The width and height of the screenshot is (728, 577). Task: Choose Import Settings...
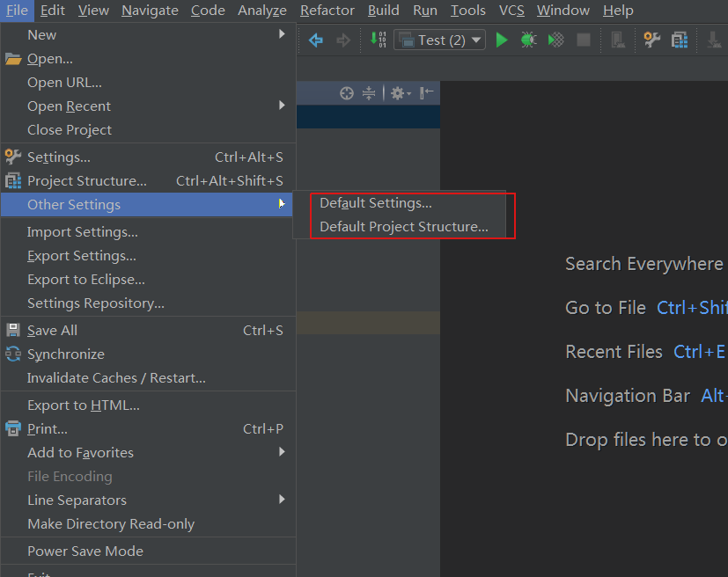(x=148, y=232)
